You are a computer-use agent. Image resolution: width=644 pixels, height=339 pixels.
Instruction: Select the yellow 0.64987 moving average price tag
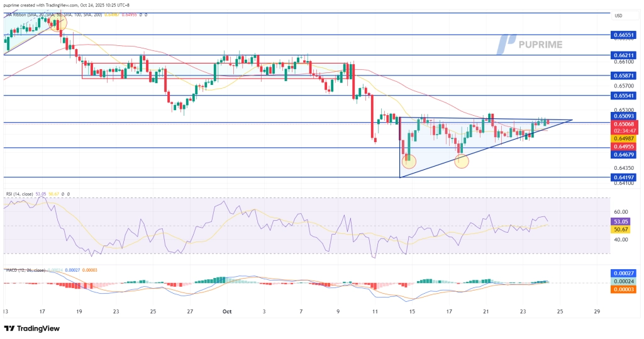pos(625,138)
